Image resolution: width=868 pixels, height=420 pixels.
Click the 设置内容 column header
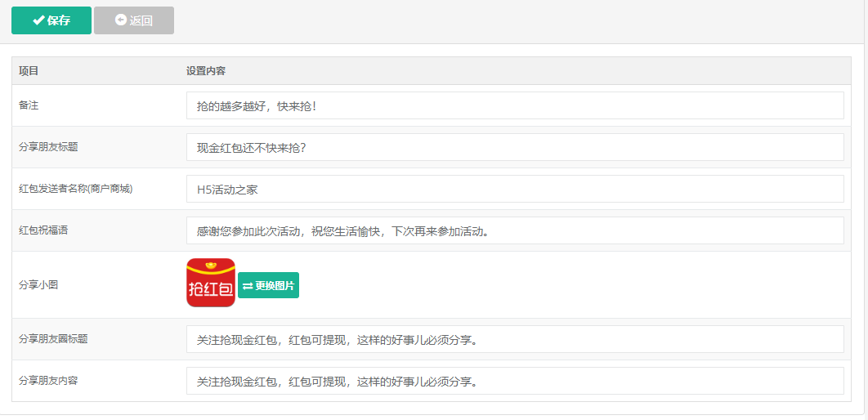click(205, 71)
